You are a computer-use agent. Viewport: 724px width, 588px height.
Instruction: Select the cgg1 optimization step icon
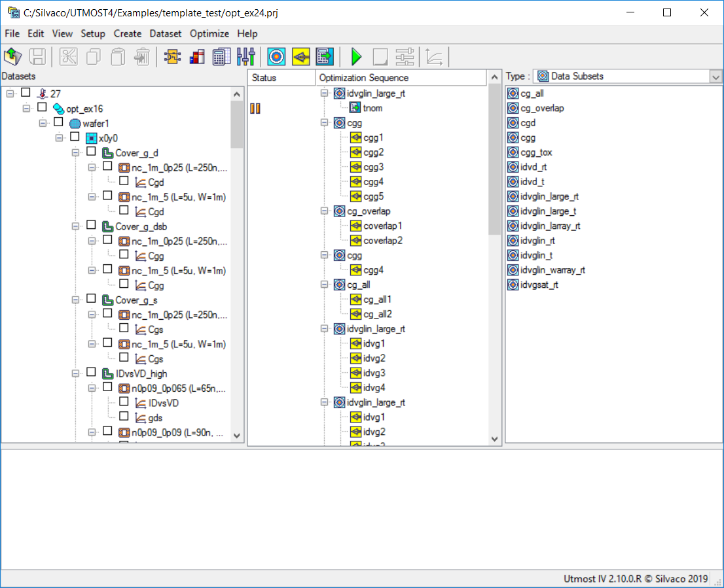[355, 137]
